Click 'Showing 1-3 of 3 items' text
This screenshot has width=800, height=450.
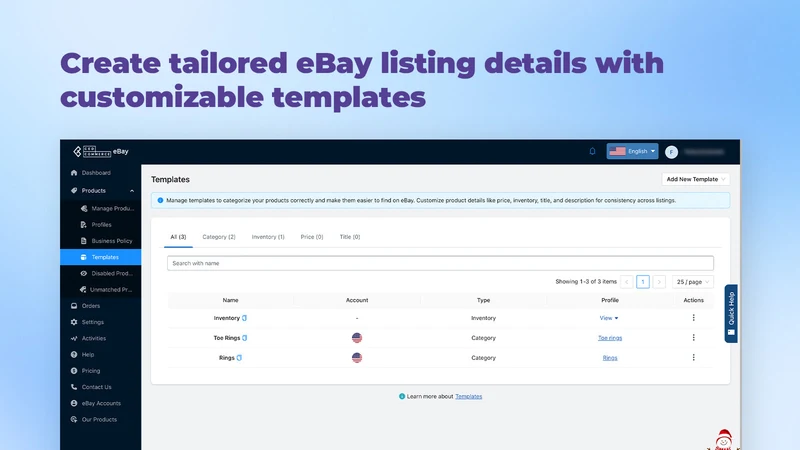(x=586, y=282)
